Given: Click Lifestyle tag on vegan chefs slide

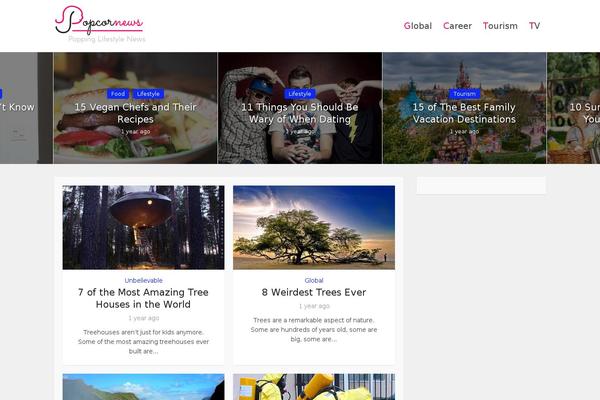Looking at the screenshot, I should point(148,94).
